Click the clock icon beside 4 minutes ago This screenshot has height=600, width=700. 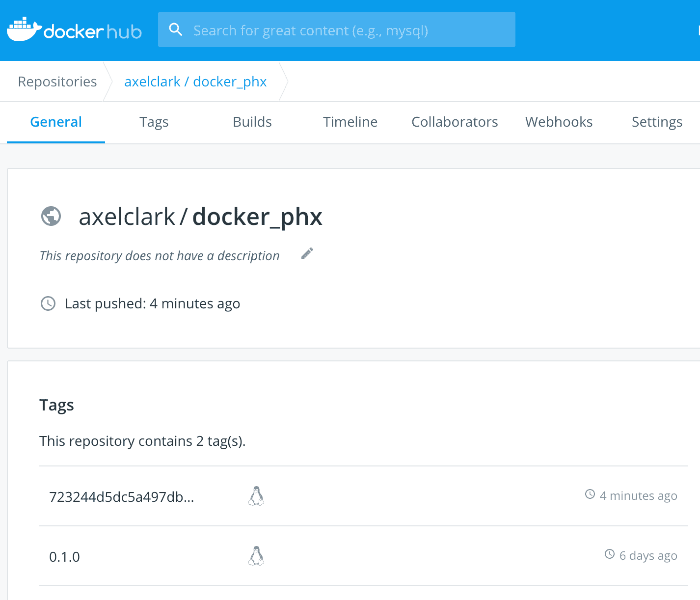tap(590, 495)
